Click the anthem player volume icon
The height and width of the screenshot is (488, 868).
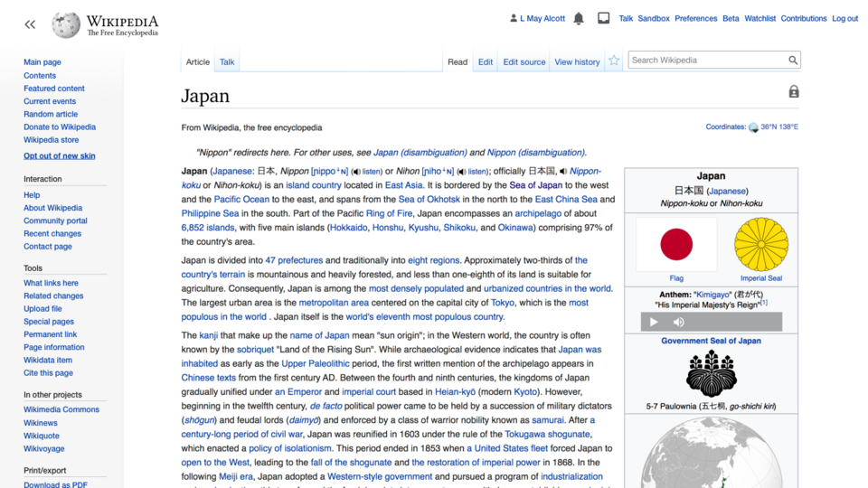point(679,322)
